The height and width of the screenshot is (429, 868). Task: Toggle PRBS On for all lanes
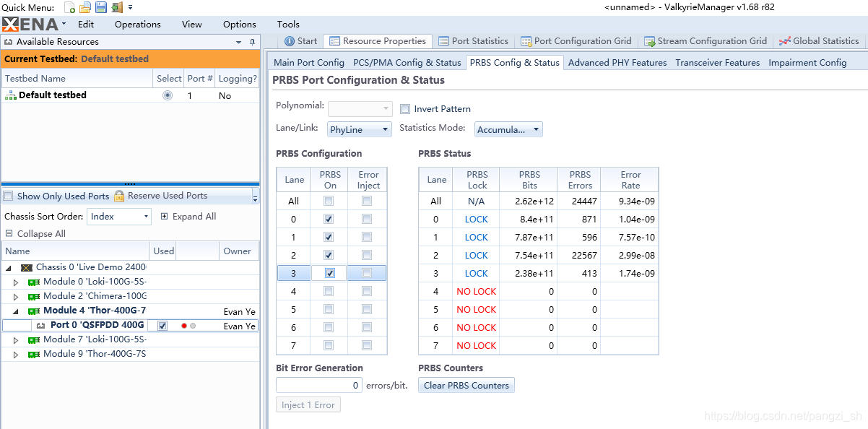point(329,201)
